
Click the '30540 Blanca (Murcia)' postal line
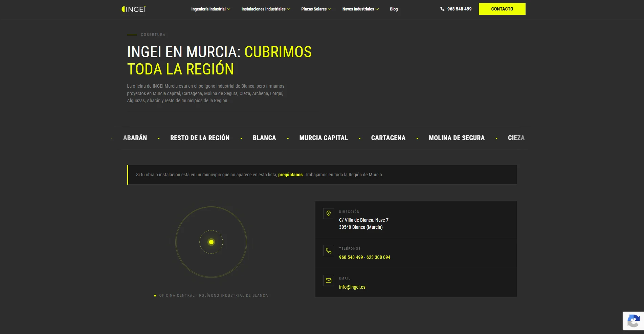pos(361,227)
